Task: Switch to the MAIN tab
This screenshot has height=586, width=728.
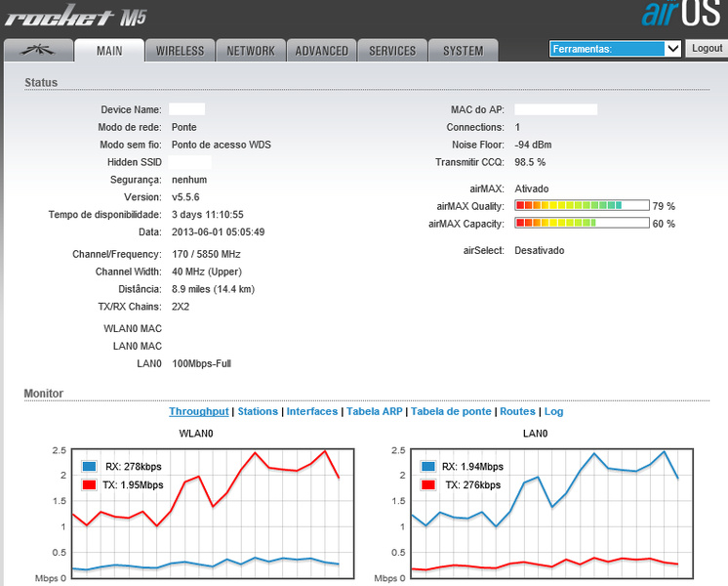Action: pyautogui.click(x=109, y=50)
